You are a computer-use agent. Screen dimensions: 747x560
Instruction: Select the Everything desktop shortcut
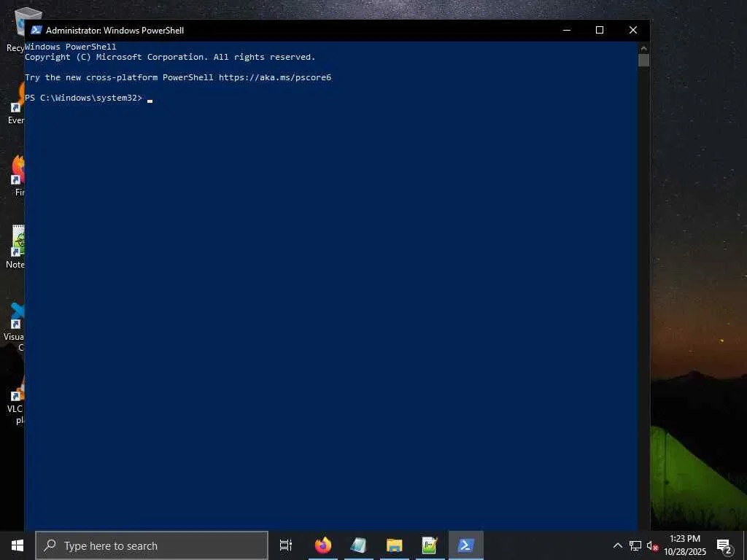click(x=18, y=103)
